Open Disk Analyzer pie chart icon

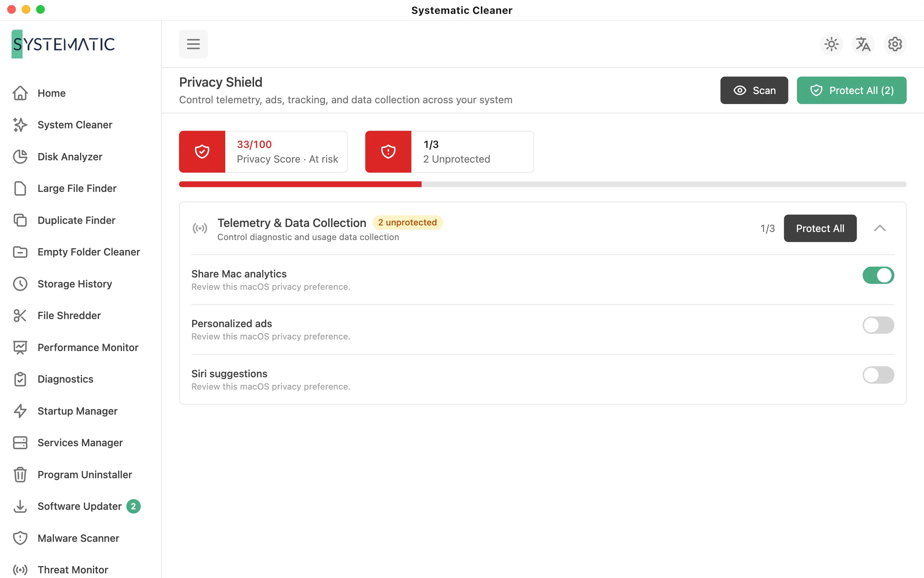pyautogui.click(x=20, y=156)
